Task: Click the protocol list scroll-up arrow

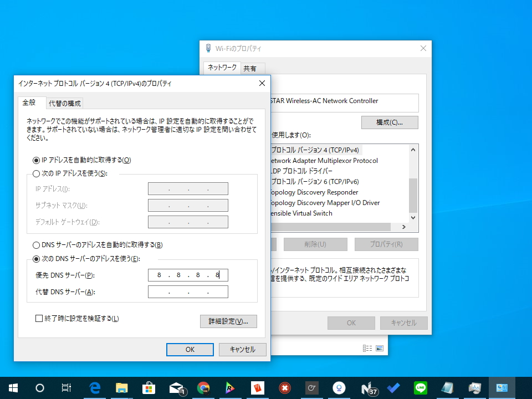Action: 412,150
